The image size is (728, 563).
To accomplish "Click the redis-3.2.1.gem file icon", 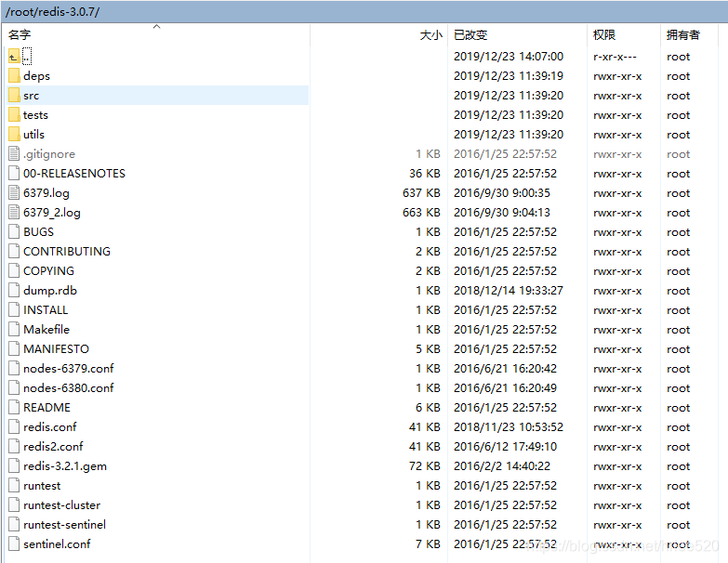I will 14,465.
